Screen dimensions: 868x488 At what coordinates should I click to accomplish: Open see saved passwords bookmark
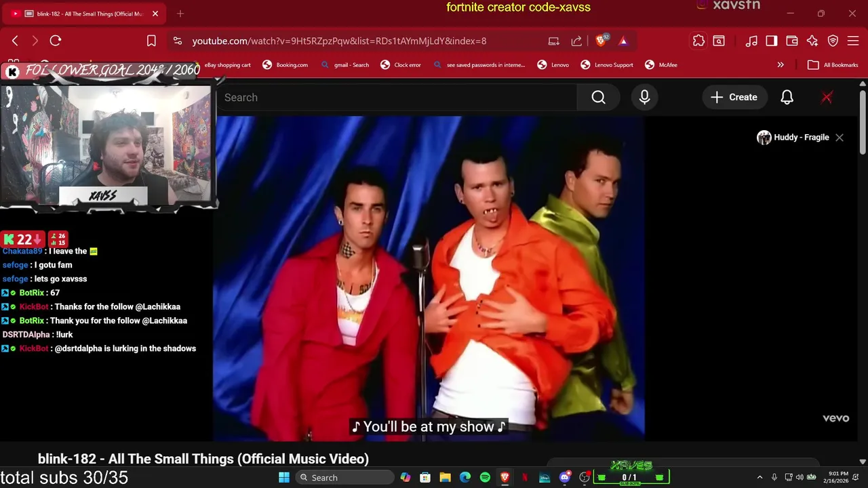[479, 65]
